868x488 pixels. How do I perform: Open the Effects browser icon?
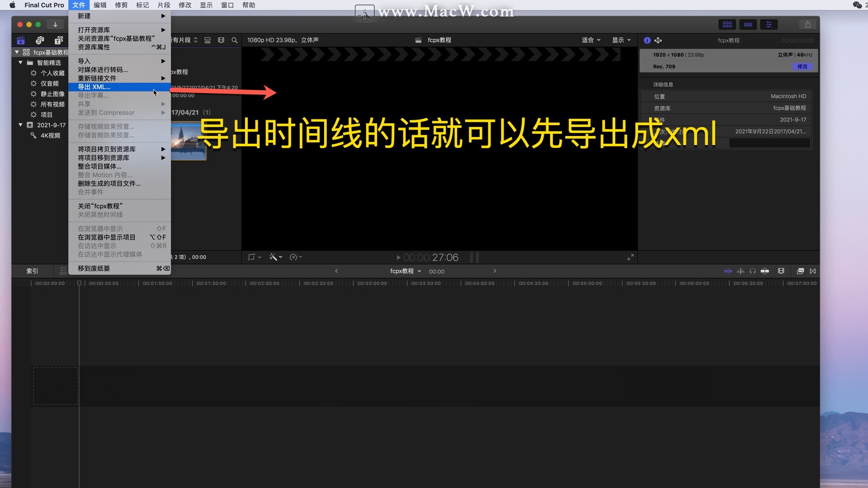tap(800, 271)
